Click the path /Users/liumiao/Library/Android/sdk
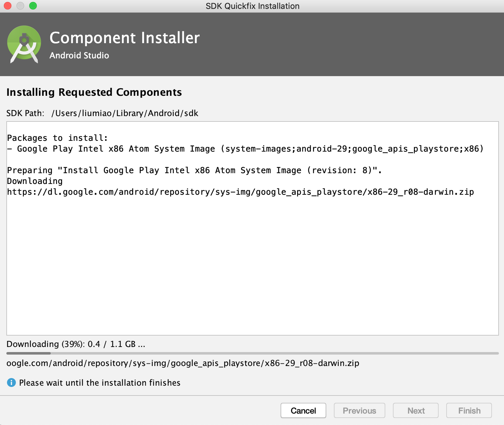This screenshot has width=504, height=425. pos(125,113)
